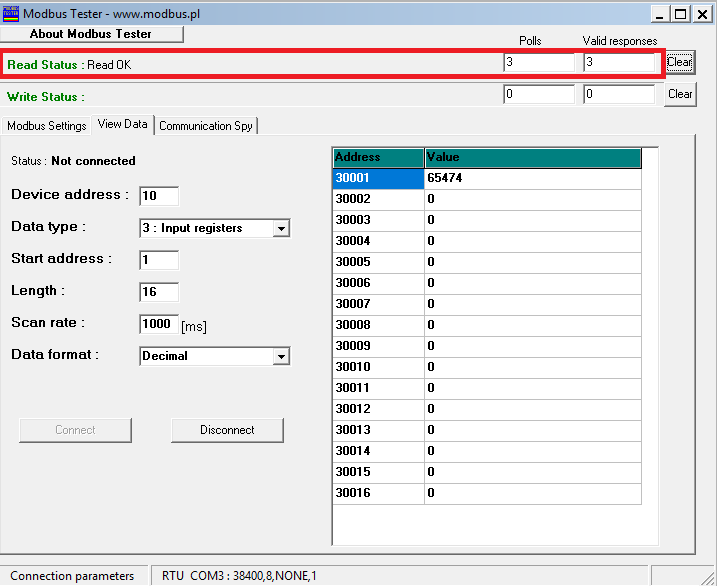This screenshot has width=717, height=586.
Task: Click the Status Not connected label
Action: 73,161
